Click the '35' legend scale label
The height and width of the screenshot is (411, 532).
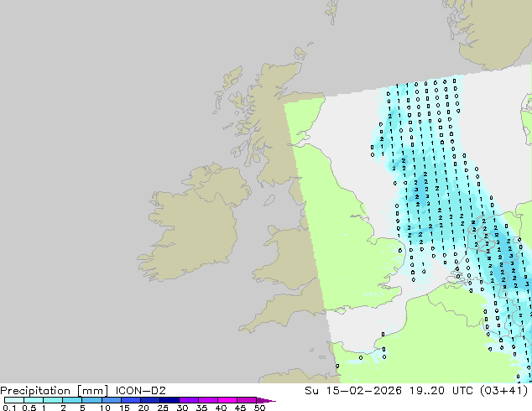[x=201, y=408]
